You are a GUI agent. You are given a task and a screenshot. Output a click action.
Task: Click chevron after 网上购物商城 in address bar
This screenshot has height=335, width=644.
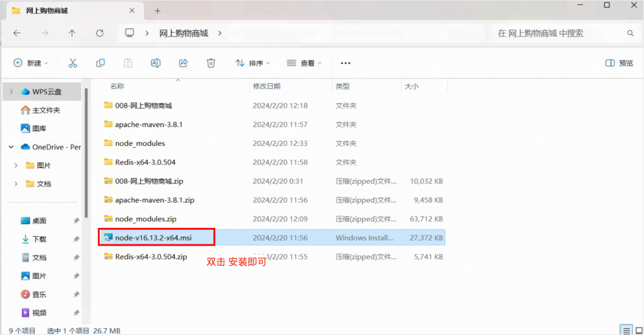pyautogui.click(x=219, y=33)
